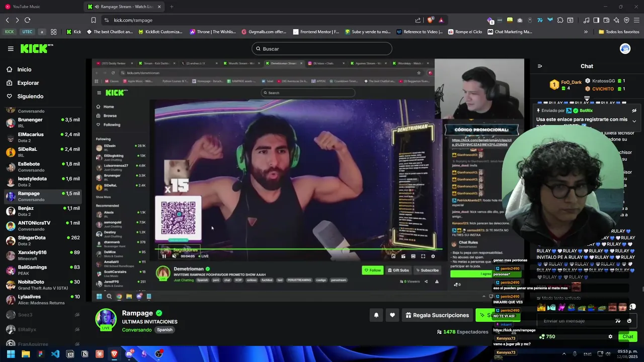This screenshot has height=362, width=644.
Task: Click the Conversando category link
Action: [137, 330]
